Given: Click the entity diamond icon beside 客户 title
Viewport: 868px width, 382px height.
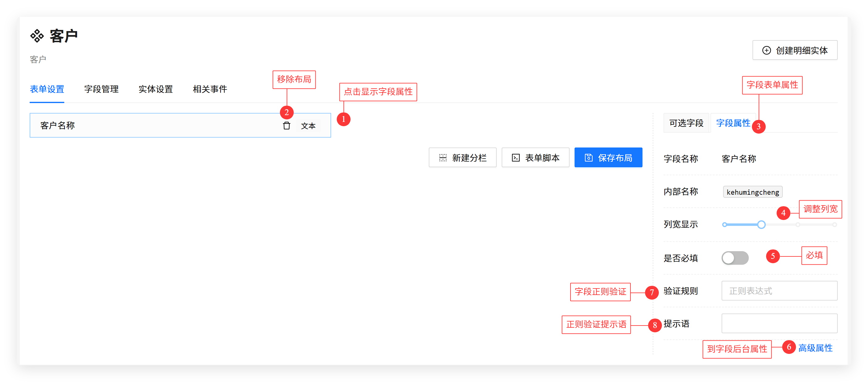Looking at the screenshot, I should [37, 36].
